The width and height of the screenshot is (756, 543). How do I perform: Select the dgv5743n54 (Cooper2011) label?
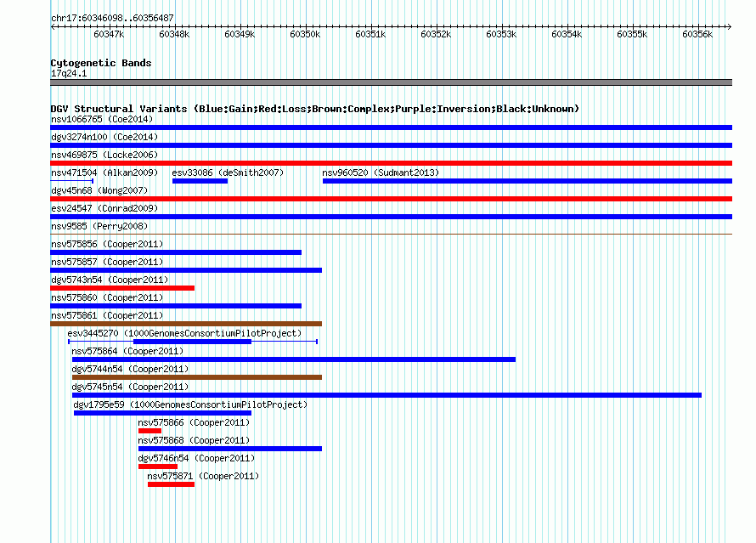tap(110, 280)
